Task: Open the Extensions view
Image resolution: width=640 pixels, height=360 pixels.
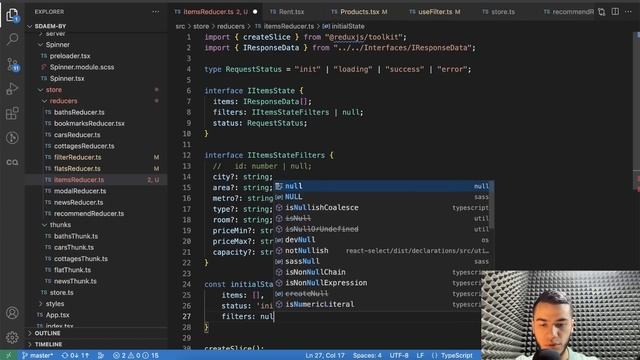Action: [x=12, y=113]
